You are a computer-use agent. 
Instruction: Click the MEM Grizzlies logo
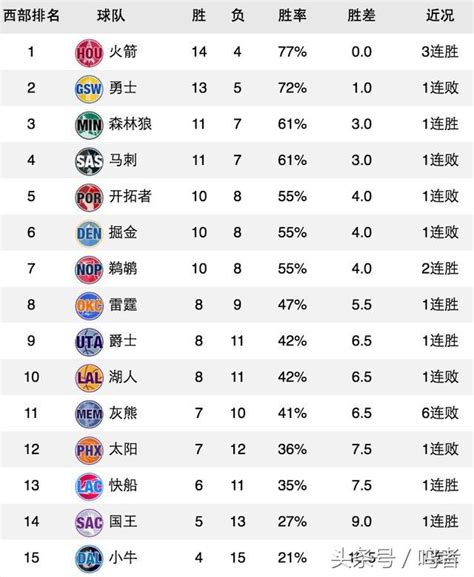pyautogui.click(x=89, y=414)
